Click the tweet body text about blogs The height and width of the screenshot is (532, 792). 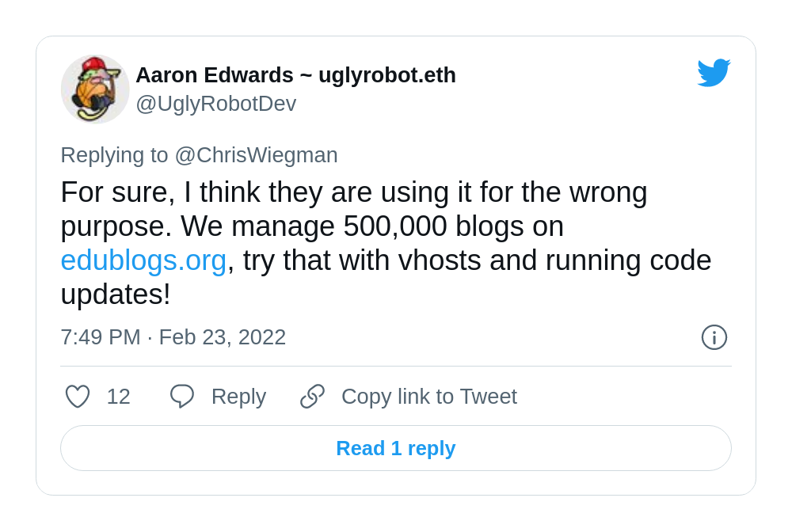tap(386, 243)
